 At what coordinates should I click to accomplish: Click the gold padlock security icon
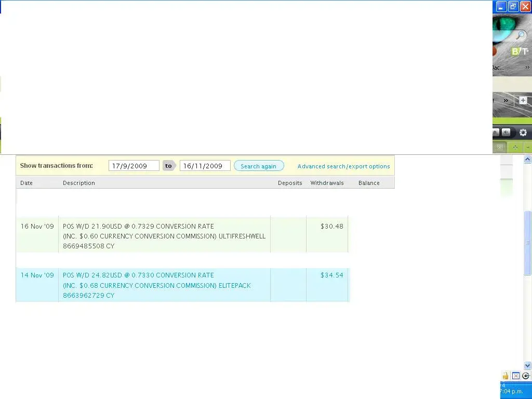click(x=505, y=376)
